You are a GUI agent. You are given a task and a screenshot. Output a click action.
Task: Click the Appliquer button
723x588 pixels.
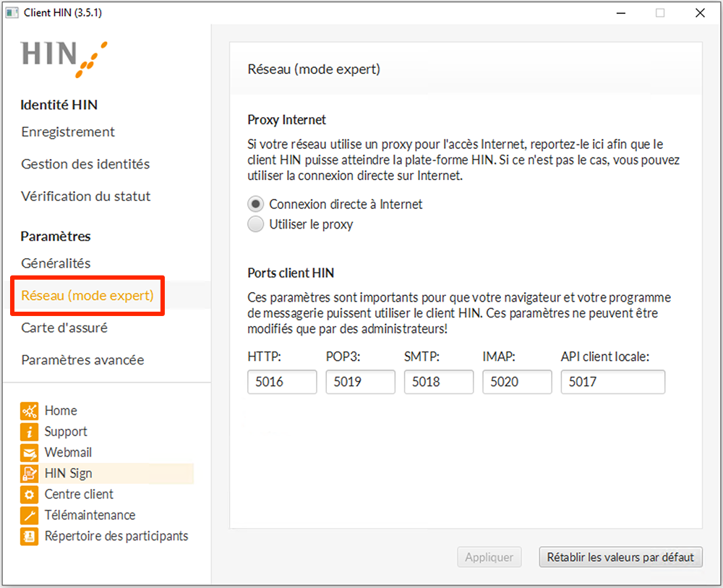point(489,557)
